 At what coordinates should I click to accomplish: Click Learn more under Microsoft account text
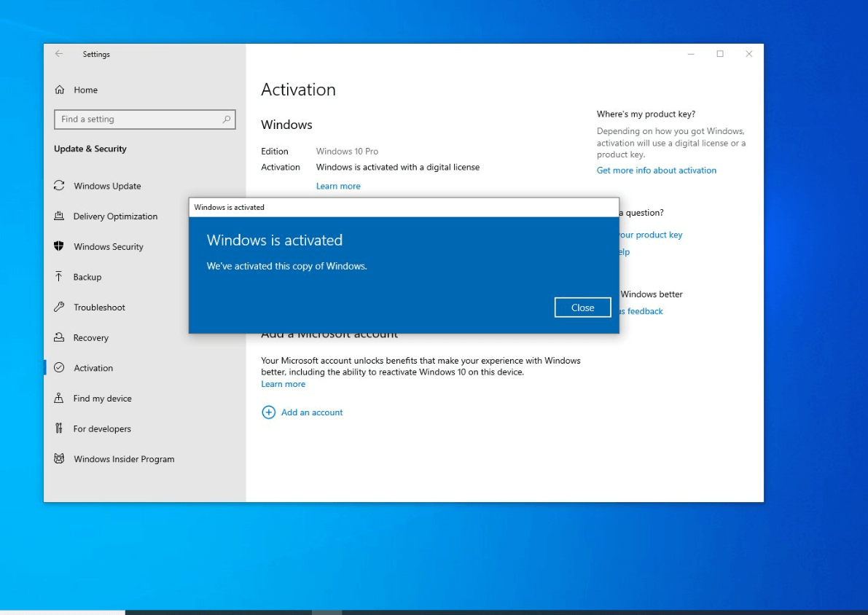coord(284,384)
